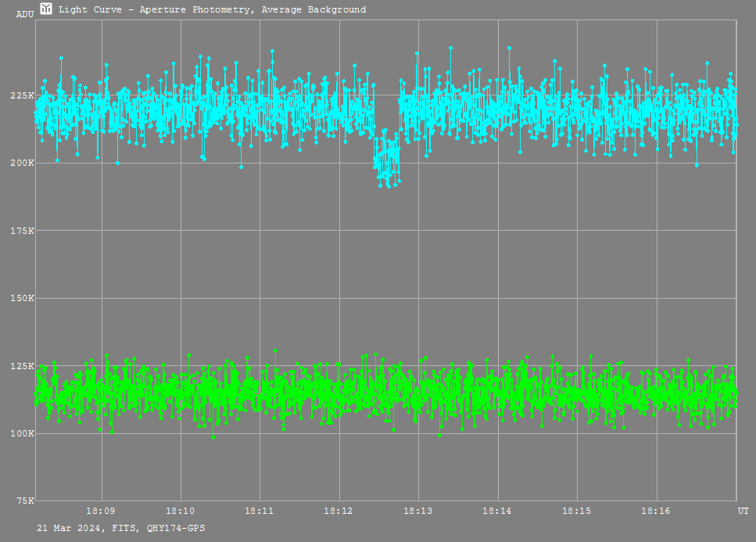This screenshot has width=756, height=542.
Task: Click the ADU axis label
Action: 25,14
